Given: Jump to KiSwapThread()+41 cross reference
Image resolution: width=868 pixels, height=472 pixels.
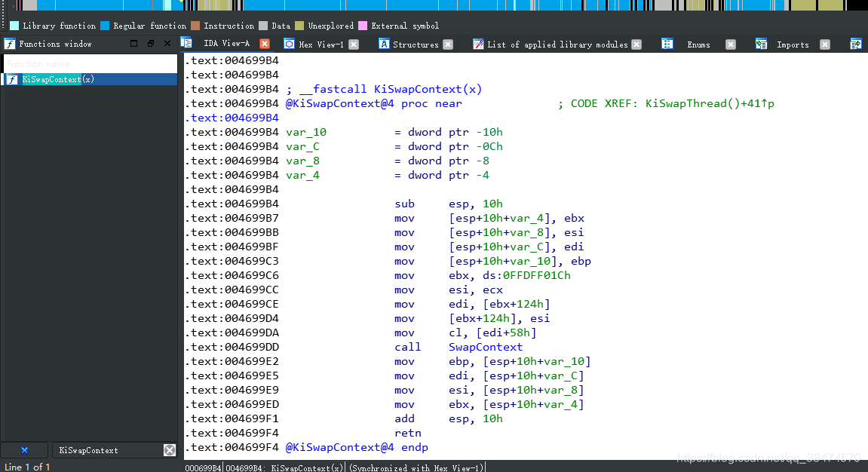Looking at the screenshot, I should [710, 103].
